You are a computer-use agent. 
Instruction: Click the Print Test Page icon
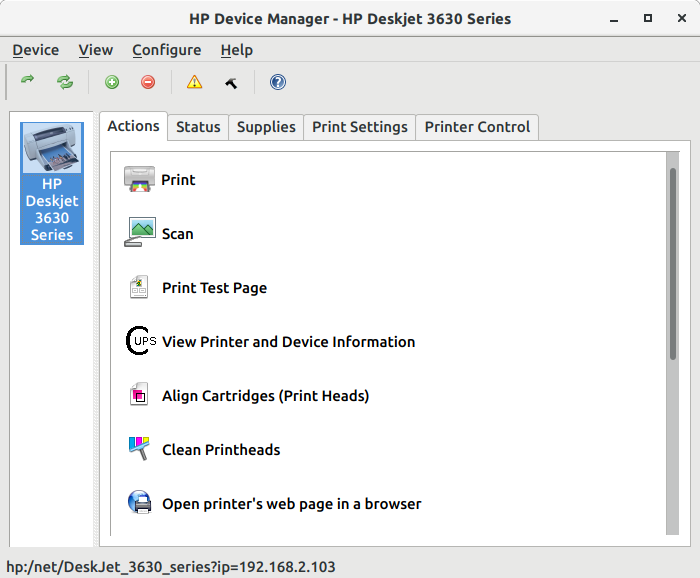tap(139, 287)
